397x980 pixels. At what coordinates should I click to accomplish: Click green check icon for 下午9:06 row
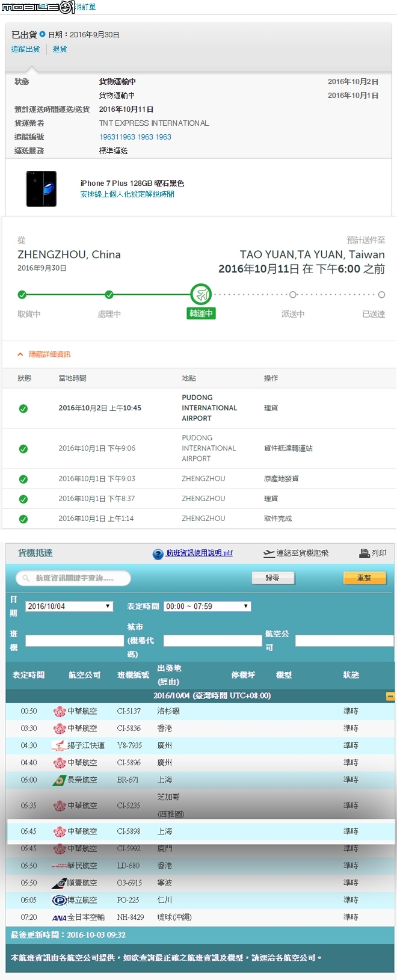coord(23,449)
